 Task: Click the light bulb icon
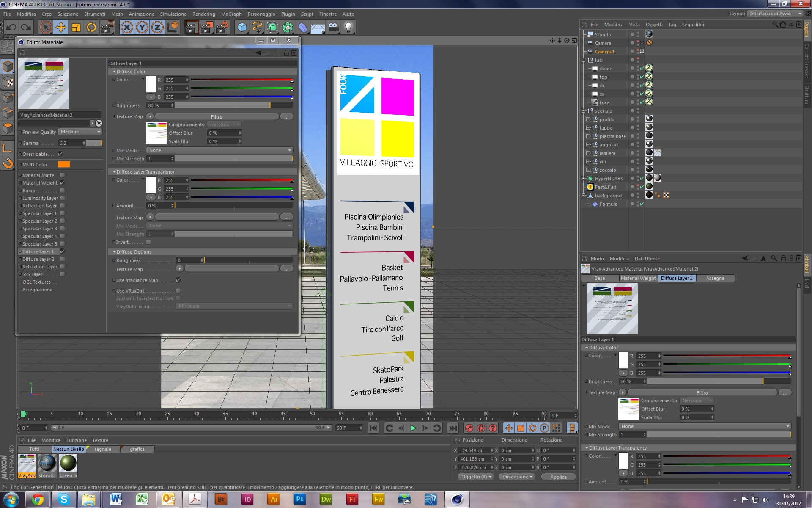click(348, 28)
